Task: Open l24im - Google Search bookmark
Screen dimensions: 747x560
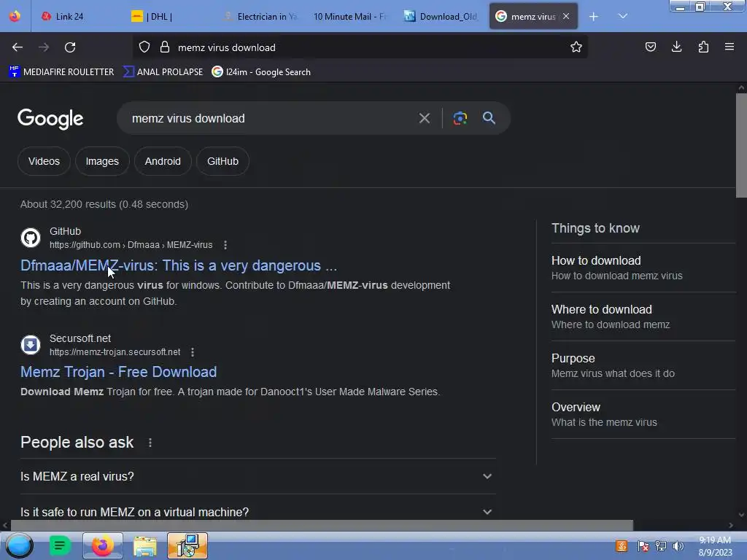Action: click(261, 72)
